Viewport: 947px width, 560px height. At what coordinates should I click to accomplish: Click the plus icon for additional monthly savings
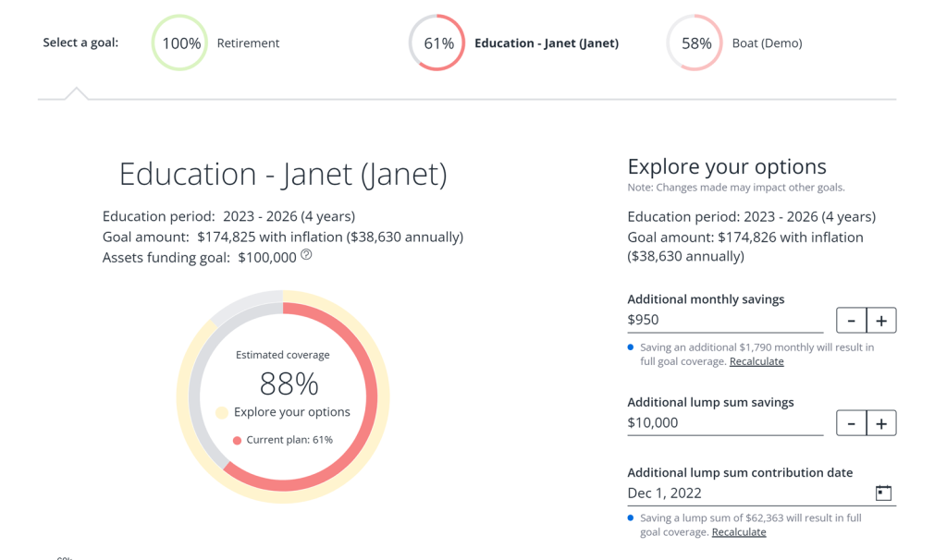click(880, 320)
